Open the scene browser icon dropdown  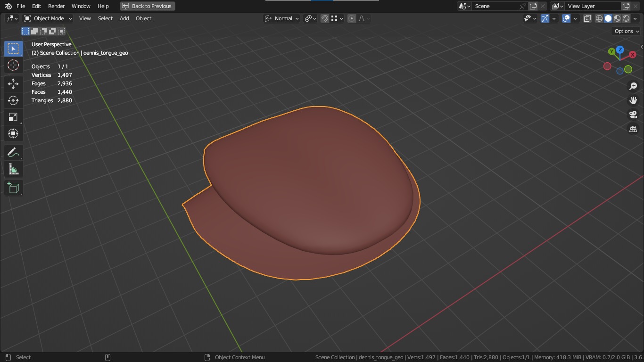[464, 6]
